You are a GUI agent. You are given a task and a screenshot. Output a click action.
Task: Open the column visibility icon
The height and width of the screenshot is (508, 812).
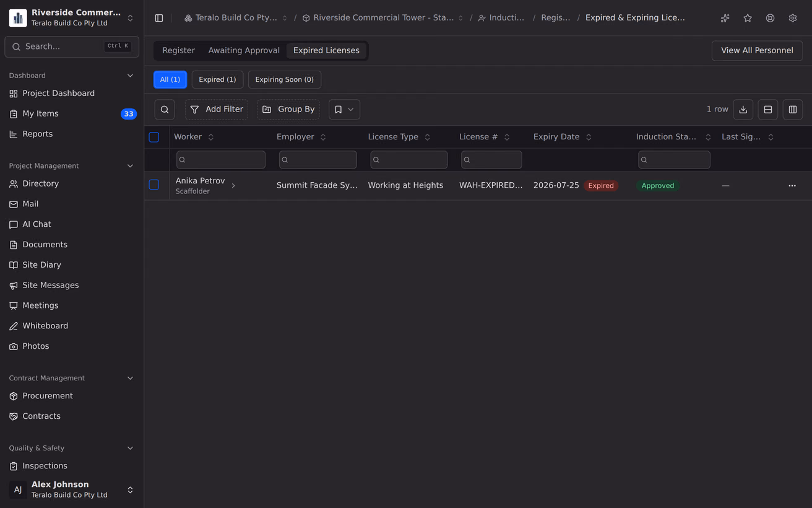[x=793, y=110]
